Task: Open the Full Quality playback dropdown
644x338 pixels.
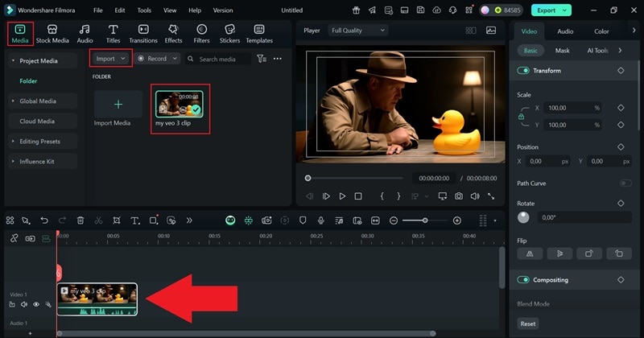Action: pos(357,31)
